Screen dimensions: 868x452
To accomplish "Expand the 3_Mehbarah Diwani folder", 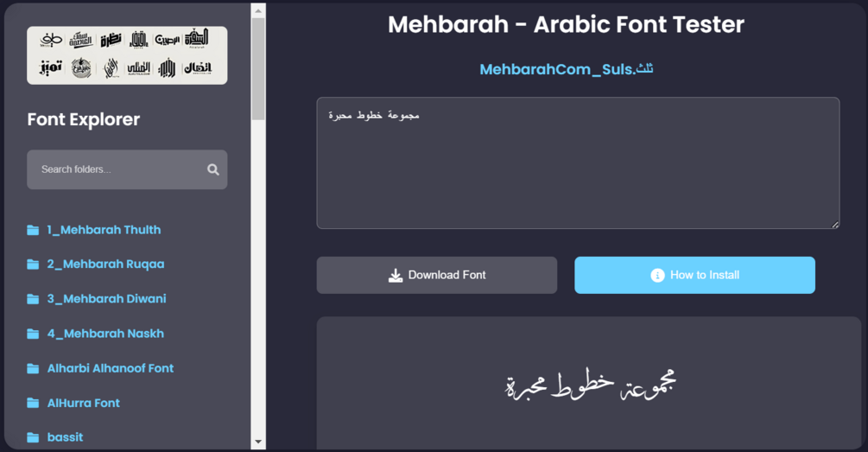I will (106, 299).
